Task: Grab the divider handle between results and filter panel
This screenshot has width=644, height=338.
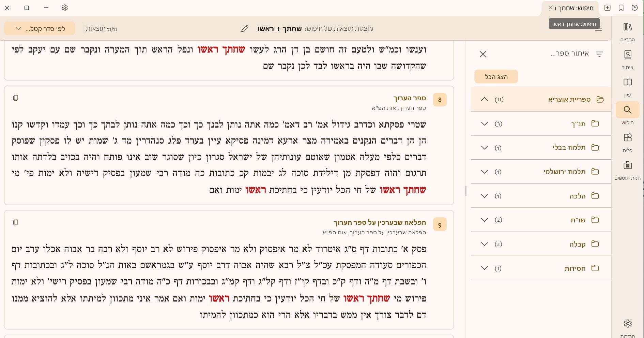Action: pyautogui.click(x=466, y=191)
